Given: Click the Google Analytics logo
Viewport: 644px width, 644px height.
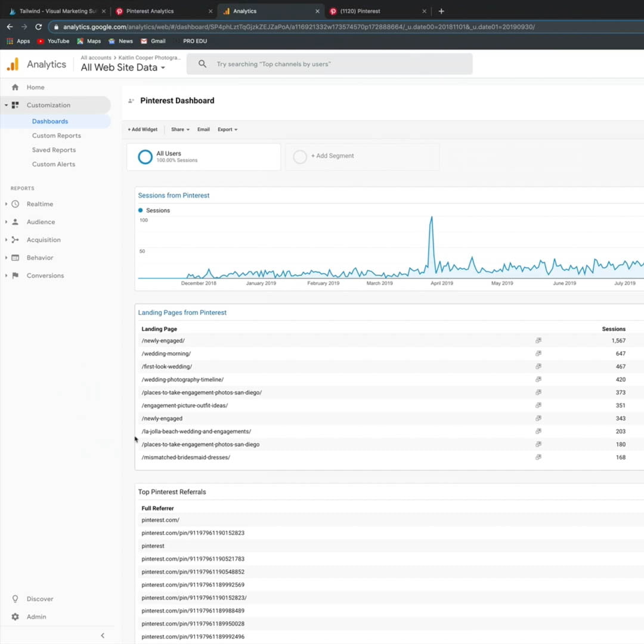Looking at the screenshot, I should point(13,64).
